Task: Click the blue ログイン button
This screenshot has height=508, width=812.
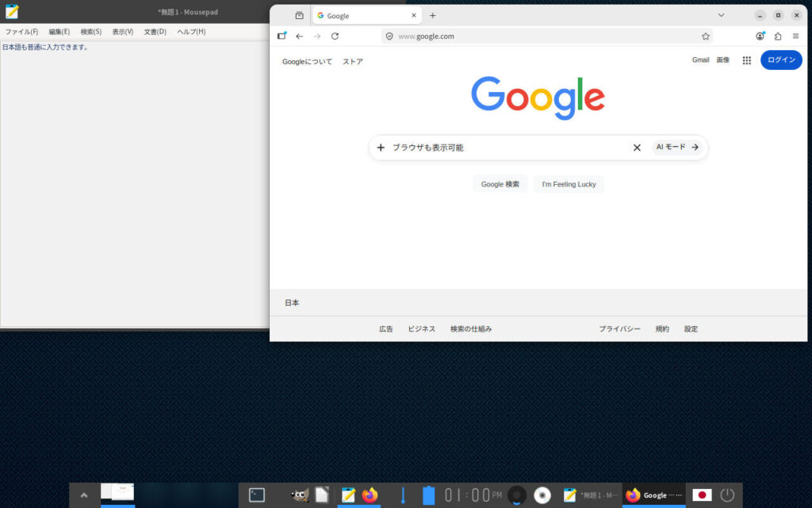Action: pyautogui.click(x=781, y=60)
